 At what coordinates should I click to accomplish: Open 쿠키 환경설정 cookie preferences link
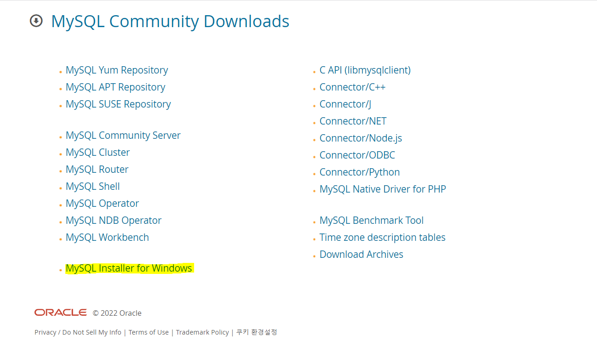click(257, 332)
